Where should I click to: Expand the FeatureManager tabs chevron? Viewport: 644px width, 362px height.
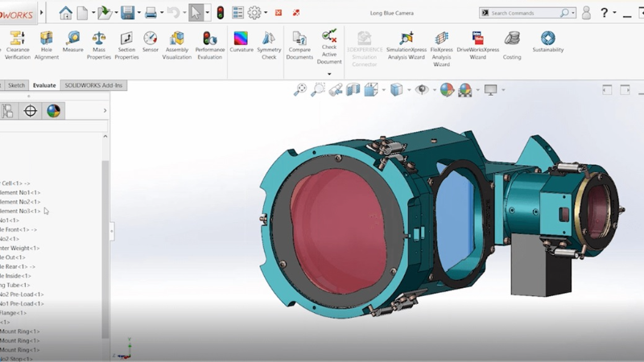(105, 110)
